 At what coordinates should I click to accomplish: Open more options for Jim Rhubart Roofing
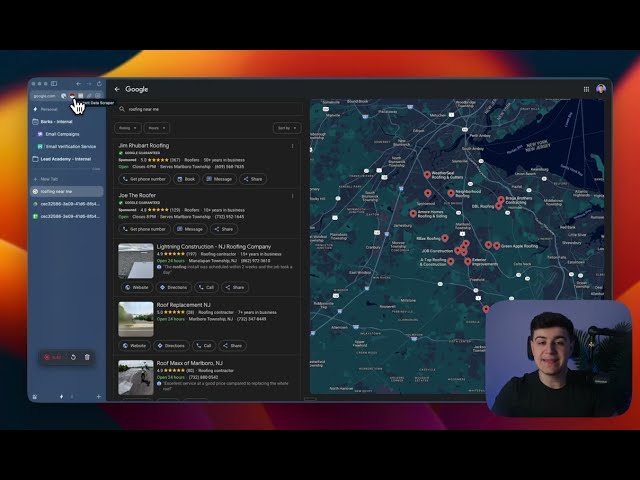(292, 146)
